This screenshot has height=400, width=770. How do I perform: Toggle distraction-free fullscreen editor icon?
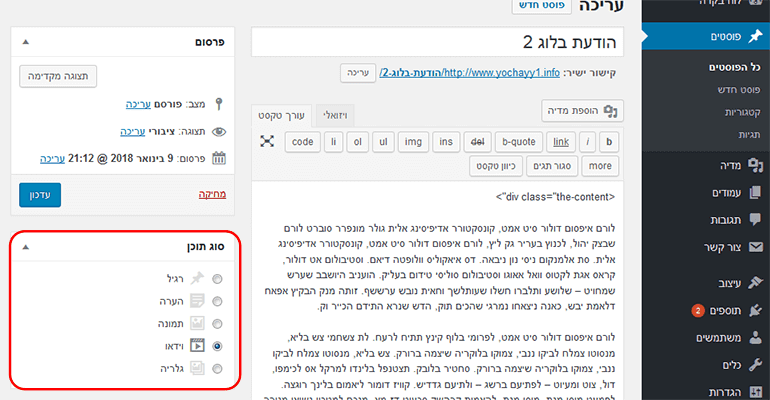[x=267, y=141]
